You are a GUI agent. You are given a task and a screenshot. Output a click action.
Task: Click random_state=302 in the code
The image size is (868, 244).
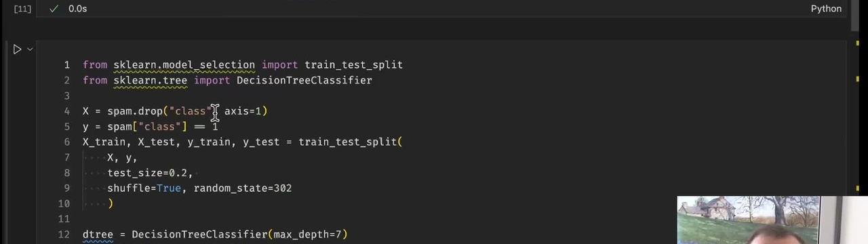[243, 188]
